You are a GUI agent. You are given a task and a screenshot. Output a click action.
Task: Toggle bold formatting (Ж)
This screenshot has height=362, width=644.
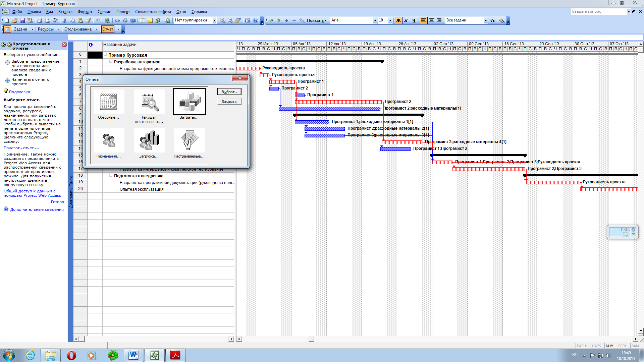398,20
